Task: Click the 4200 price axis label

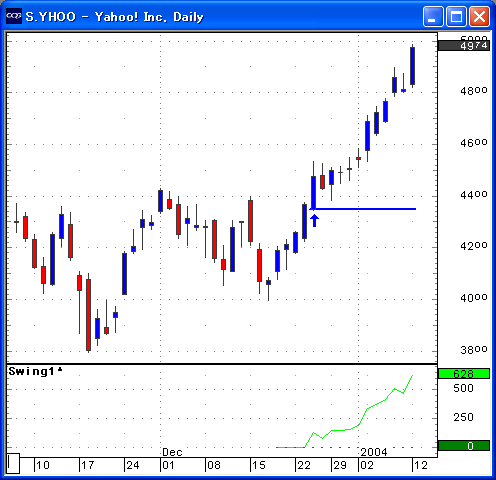Action: click(474, 246)
